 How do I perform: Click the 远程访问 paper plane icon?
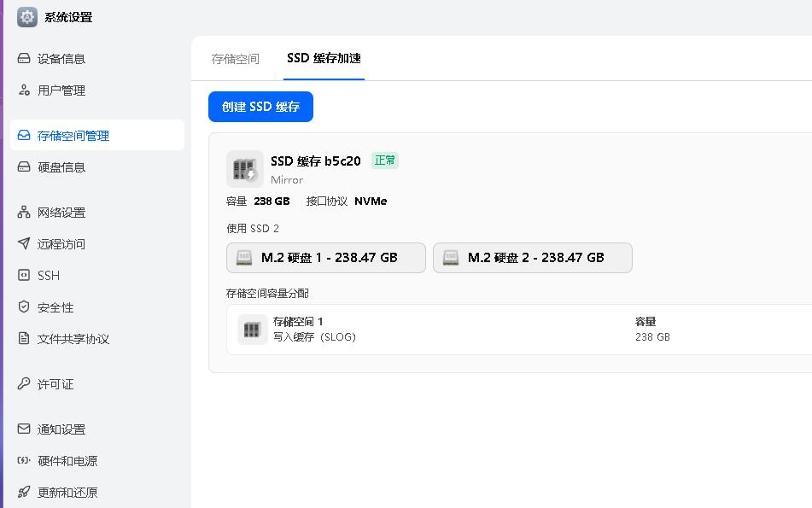pyautogui.click(x=24, y=243)
